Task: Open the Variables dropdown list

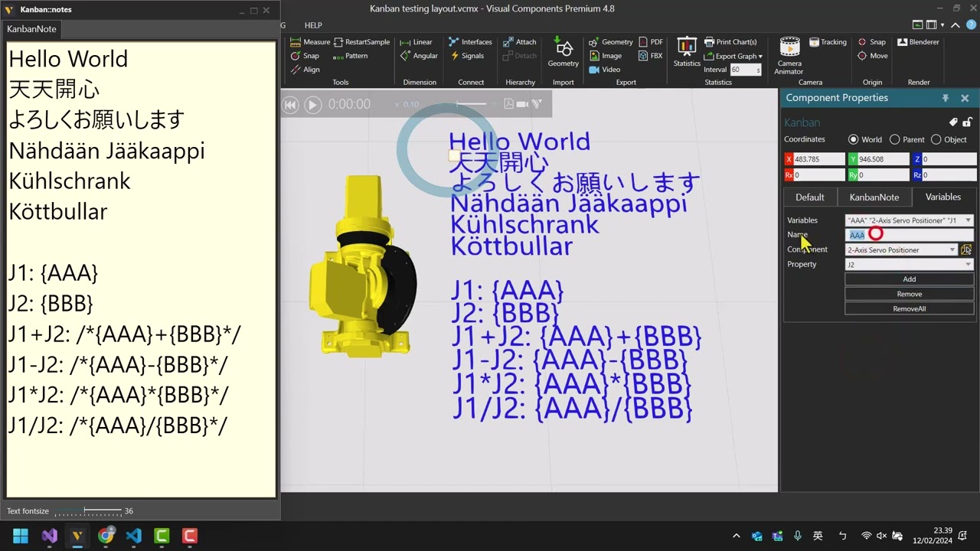Action: point(909,220)
